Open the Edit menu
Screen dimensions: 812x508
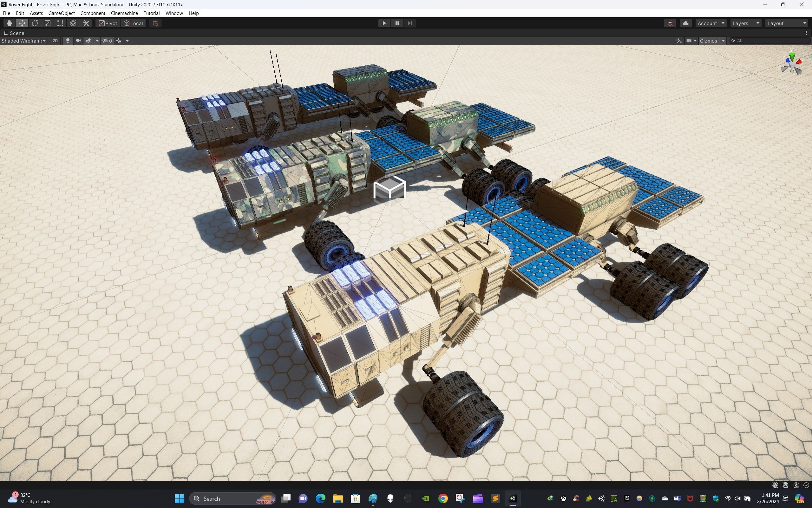click(20, 13)
